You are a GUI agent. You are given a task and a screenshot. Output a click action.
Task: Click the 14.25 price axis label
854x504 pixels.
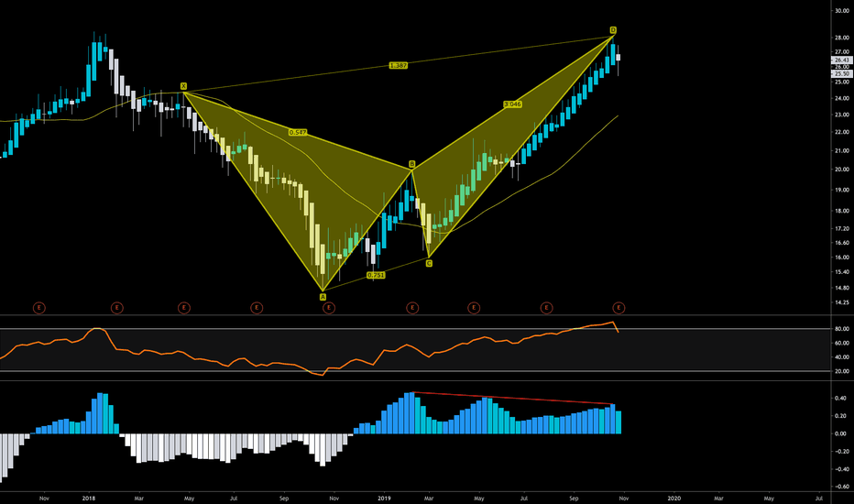pos(842,302)
